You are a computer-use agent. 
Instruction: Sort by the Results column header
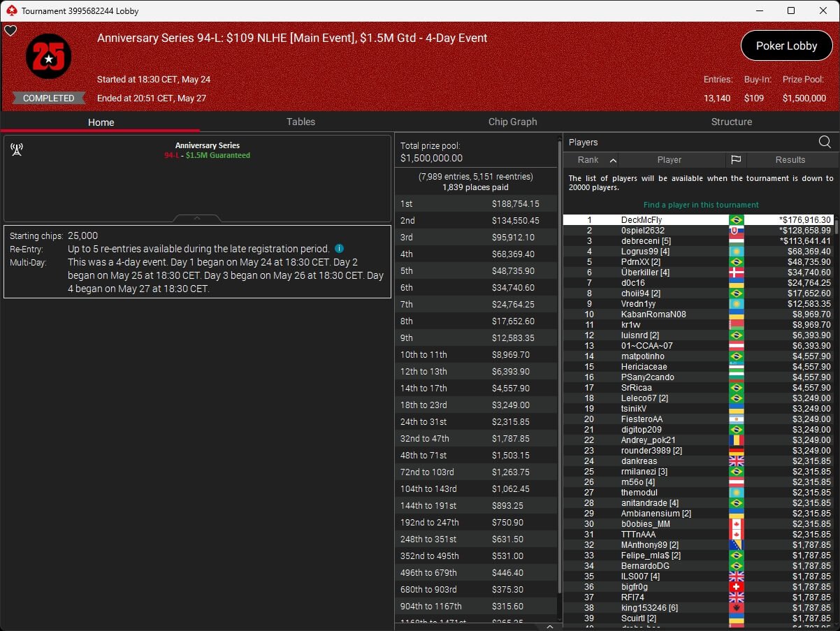click(790, 160)
